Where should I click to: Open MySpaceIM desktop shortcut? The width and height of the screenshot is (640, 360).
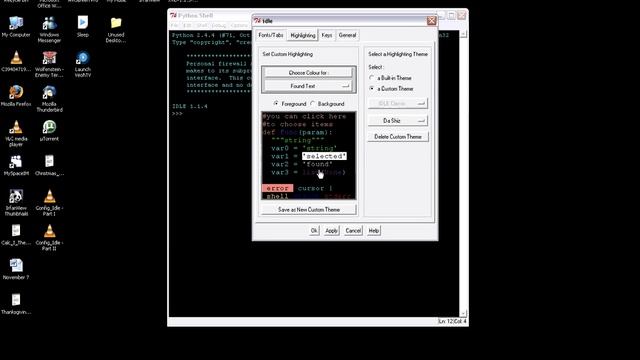pyautogui.click(x=16, y=165)
